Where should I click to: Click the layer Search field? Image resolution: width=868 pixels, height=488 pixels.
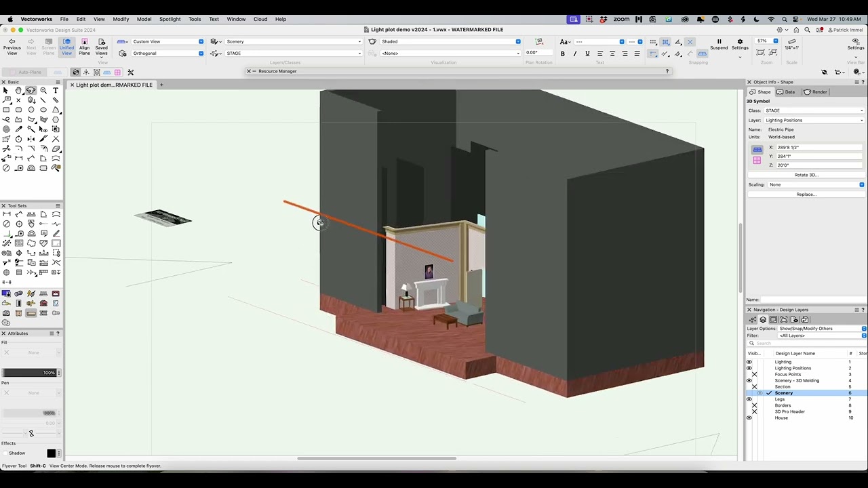point(806,343)
